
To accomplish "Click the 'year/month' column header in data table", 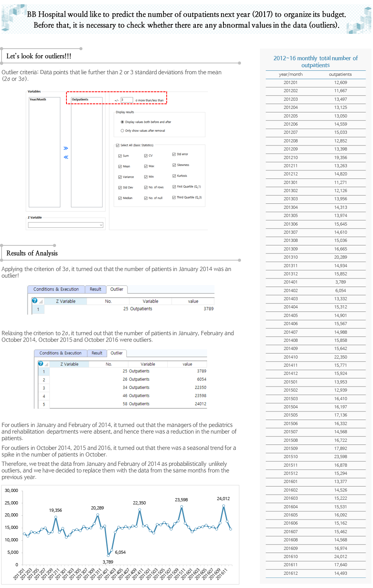I will (291, 74).
